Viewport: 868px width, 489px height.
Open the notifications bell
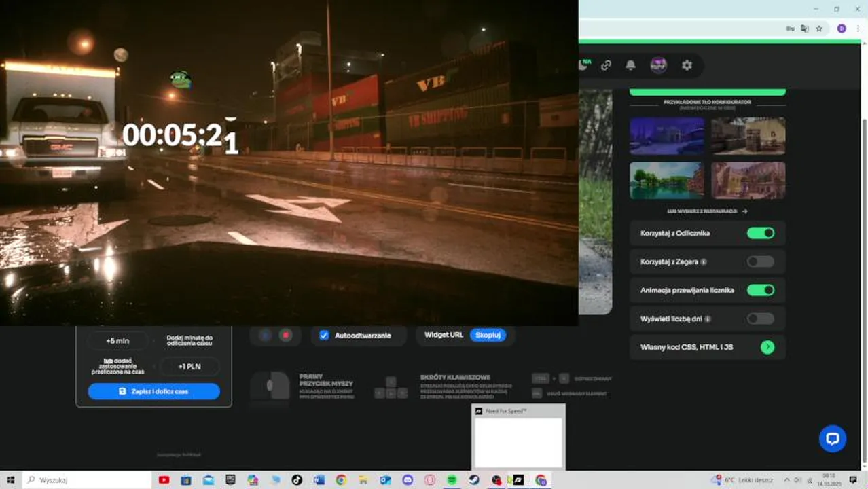point(630,65)
